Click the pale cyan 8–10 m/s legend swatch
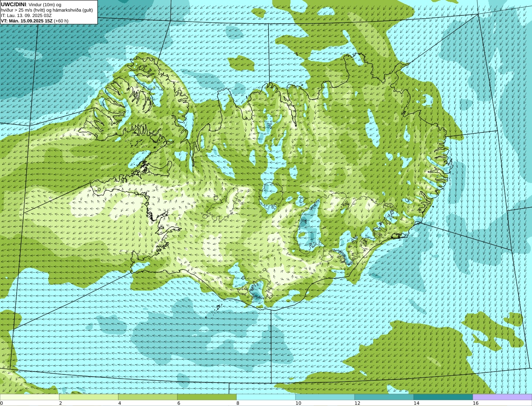 click(266, 397)
